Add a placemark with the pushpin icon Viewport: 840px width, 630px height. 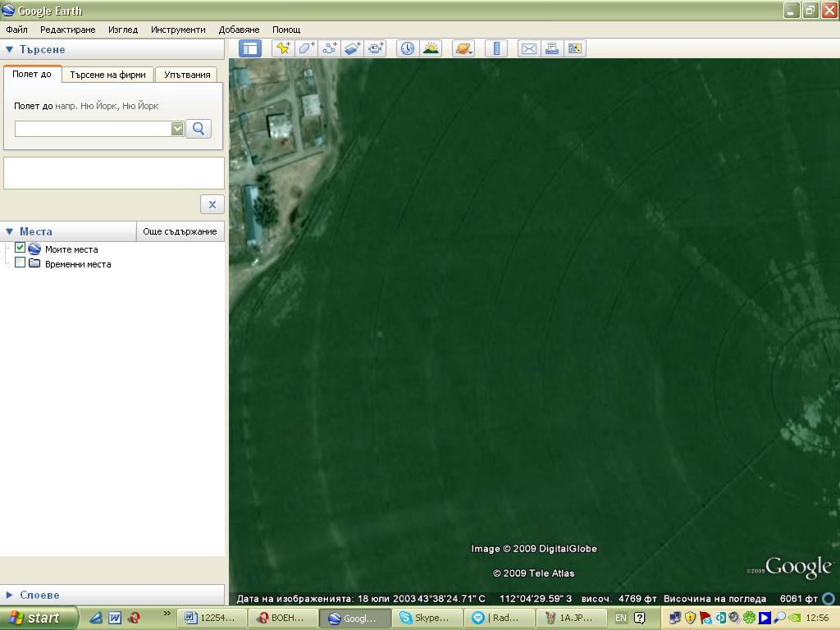click(x=283, y=48)
